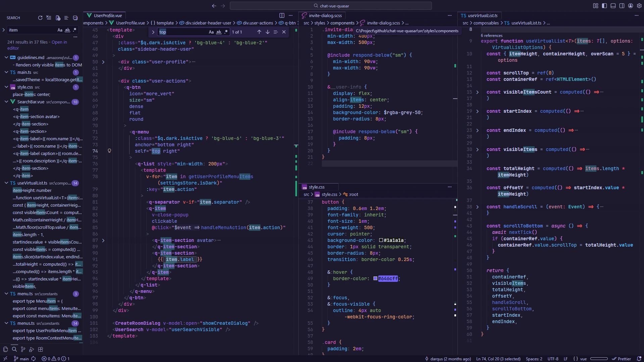Navigate back arrow in title bar
Screen dimensions: 644x362
click(x=214, y=6)
